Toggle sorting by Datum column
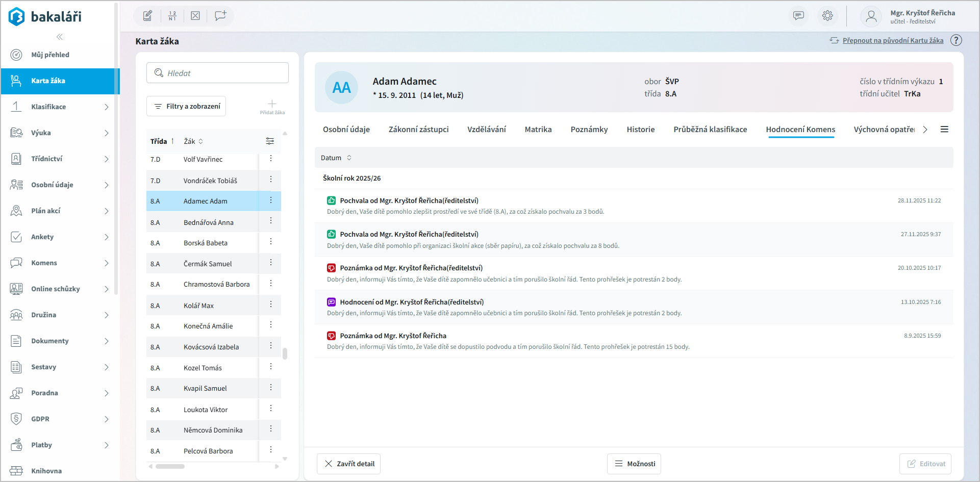Viewport: 980px width, 482px height. [x=336, y=158]
